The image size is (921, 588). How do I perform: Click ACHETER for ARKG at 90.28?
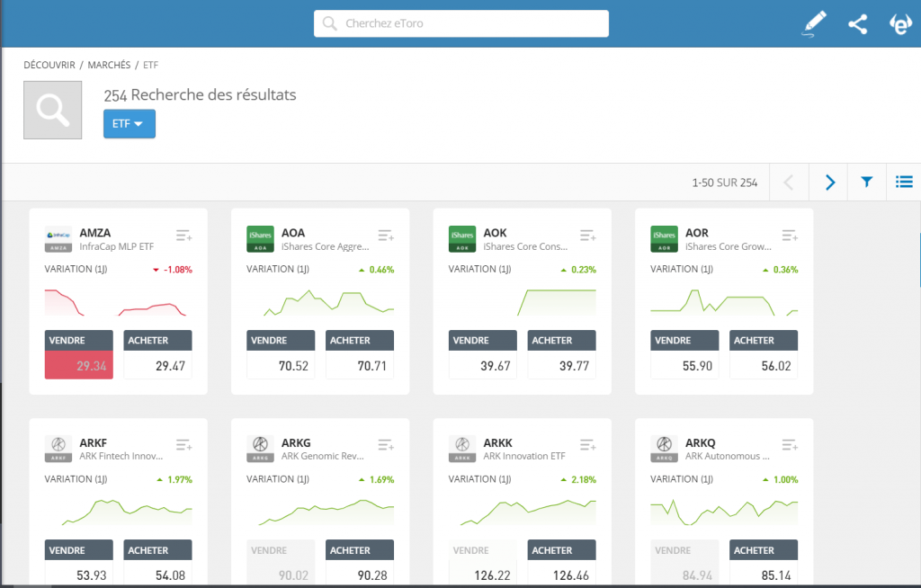pos(360,563)
